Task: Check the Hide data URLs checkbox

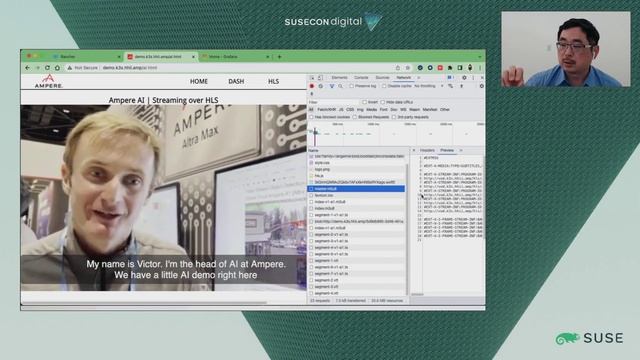Action: [x=382, y=102]
